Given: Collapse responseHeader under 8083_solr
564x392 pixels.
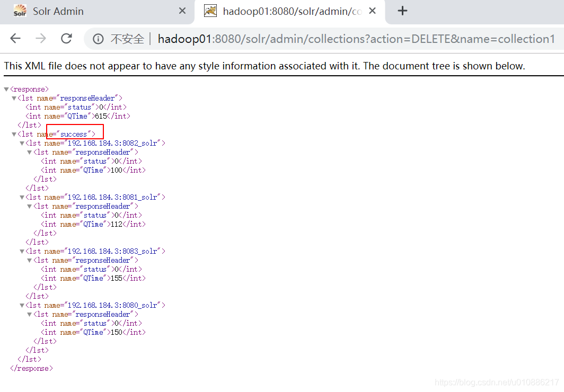Looking at the screenshot, I should tap(30, 260).
